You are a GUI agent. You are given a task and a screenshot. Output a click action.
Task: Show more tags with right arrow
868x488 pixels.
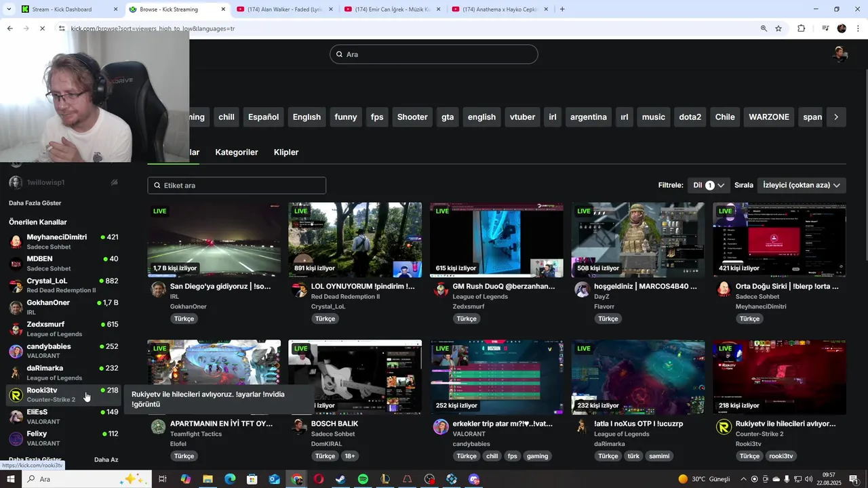point(835,117)
